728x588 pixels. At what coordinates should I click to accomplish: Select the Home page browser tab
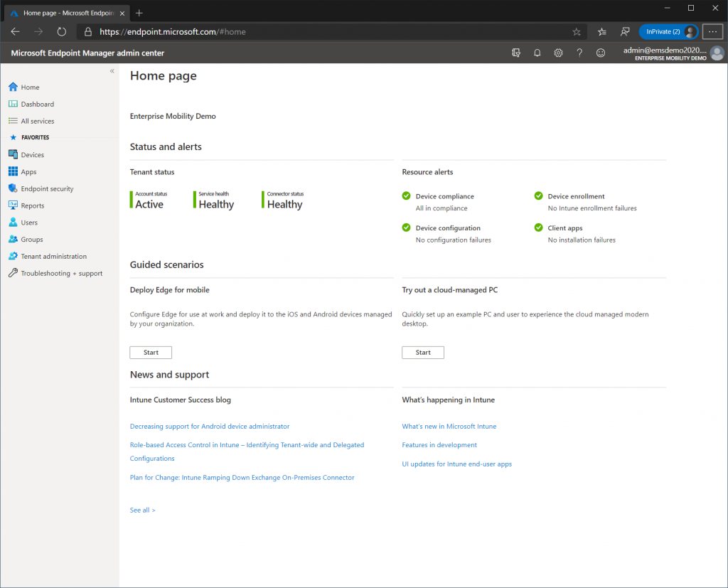coord(68,13)
